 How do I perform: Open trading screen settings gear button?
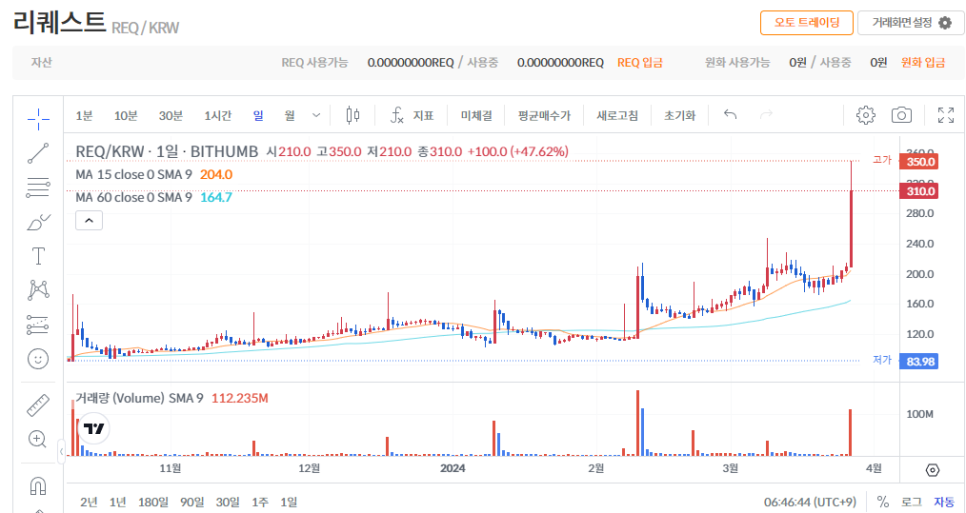tap(911, 23)
